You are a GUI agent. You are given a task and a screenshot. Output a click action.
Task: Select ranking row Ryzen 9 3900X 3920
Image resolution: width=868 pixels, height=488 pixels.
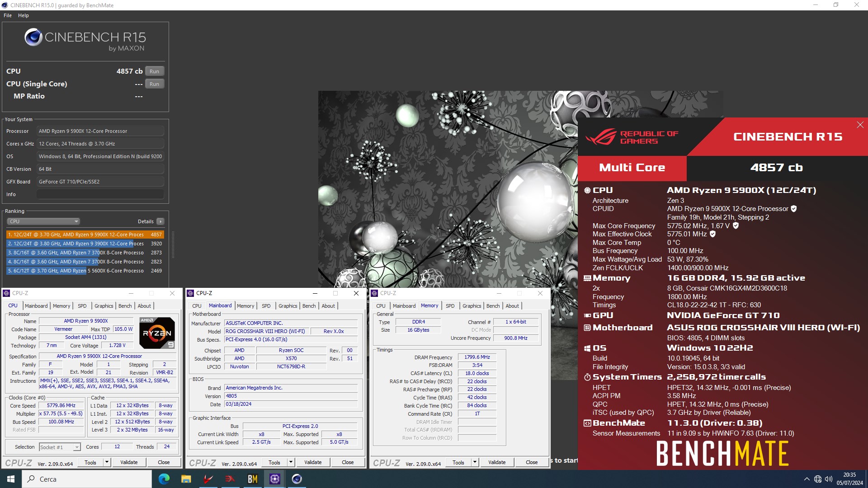pos(85,244)
